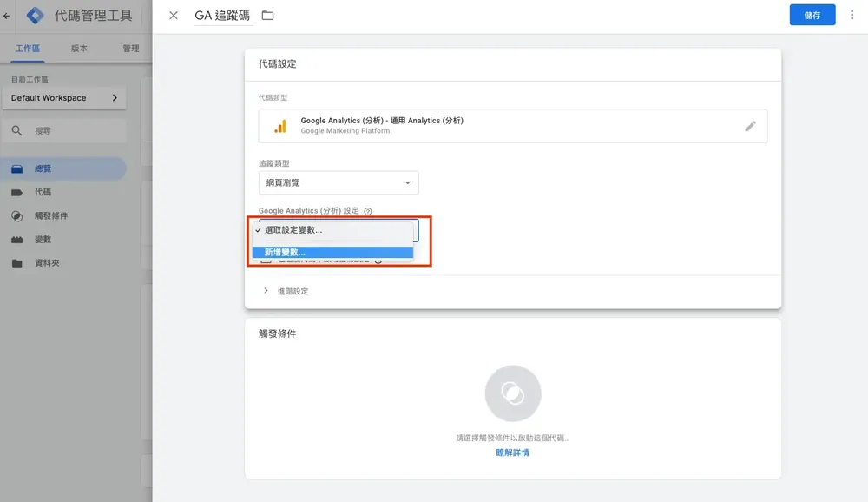Open the three-dot more options menu
The height and width of the screenshot is (502, 868).
[852, 15]
